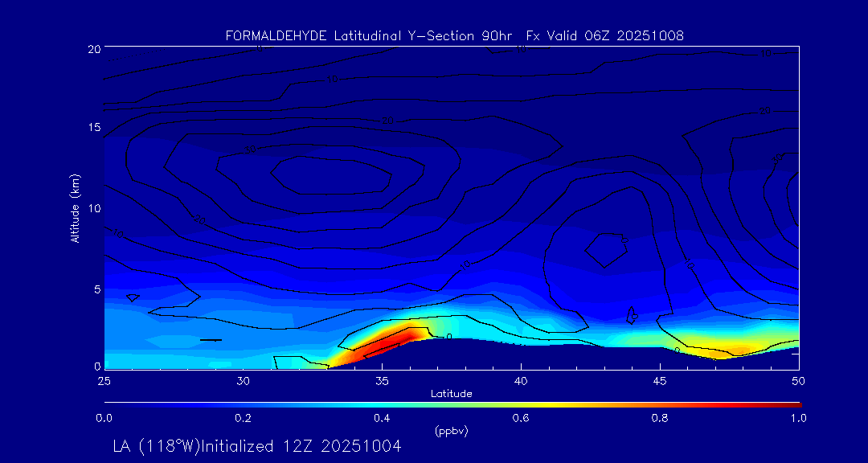868x463 pixels.
Task: Click the latitude axis tick label "40"
Action: 521,381
